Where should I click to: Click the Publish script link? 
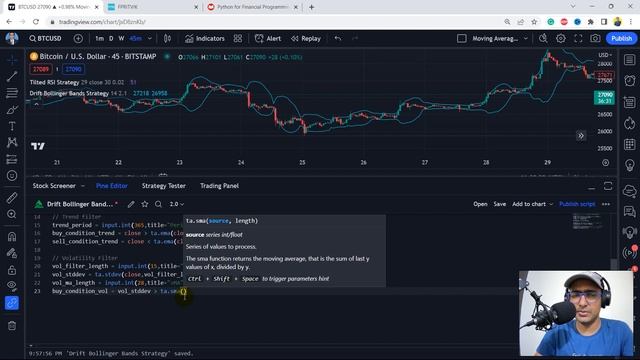point(577,204)
